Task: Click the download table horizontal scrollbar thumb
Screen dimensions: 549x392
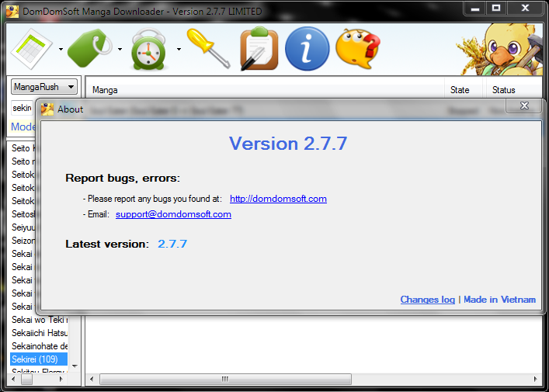Action: point(225,379)
